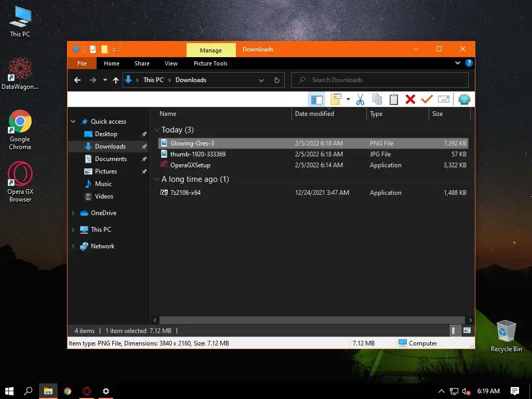
Task: Switch to the Home ribbon tab
Action: (112, 63)
